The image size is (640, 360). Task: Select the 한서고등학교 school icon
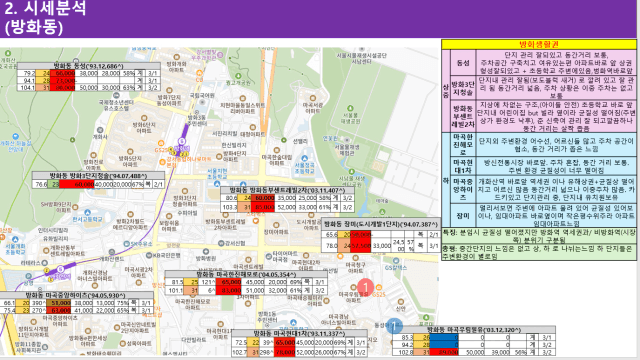(87, 213)
